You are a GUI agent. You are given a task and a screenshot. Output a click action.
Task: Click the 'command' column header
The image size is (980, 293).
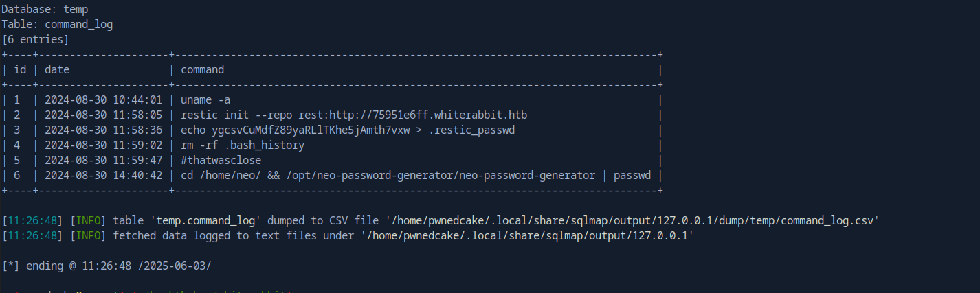pyautogui.click(x=202, y=70)
